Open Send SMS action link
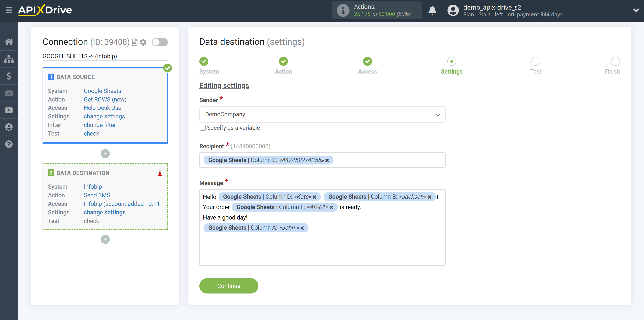The height and width of the screenshot is (320, 644). point(97,195)
